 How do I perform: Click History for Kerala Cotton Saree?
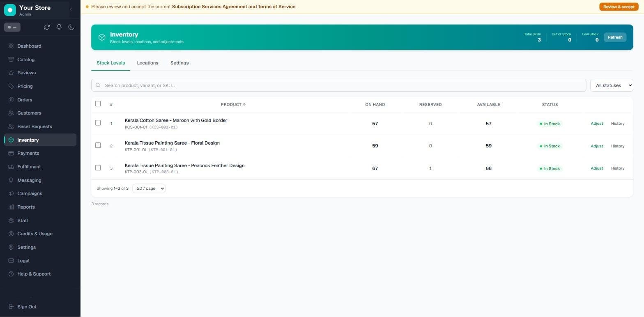(618, 124)
